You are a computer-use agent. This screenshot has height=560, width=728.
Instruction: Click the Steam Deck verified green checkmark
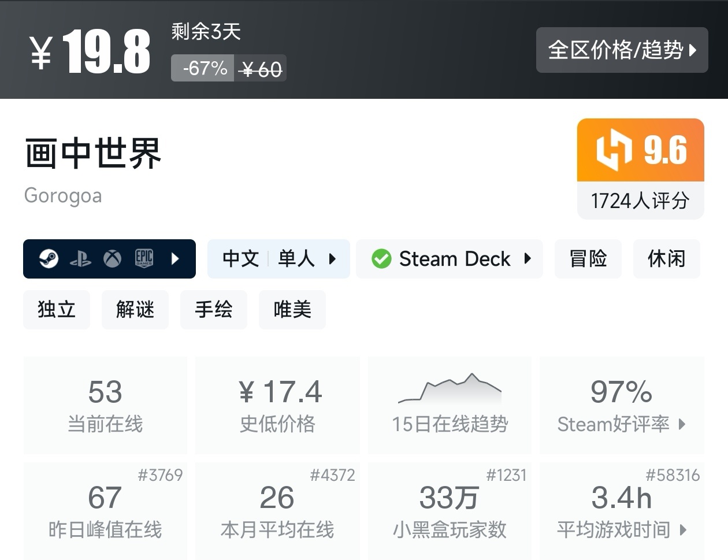(381, 259)
